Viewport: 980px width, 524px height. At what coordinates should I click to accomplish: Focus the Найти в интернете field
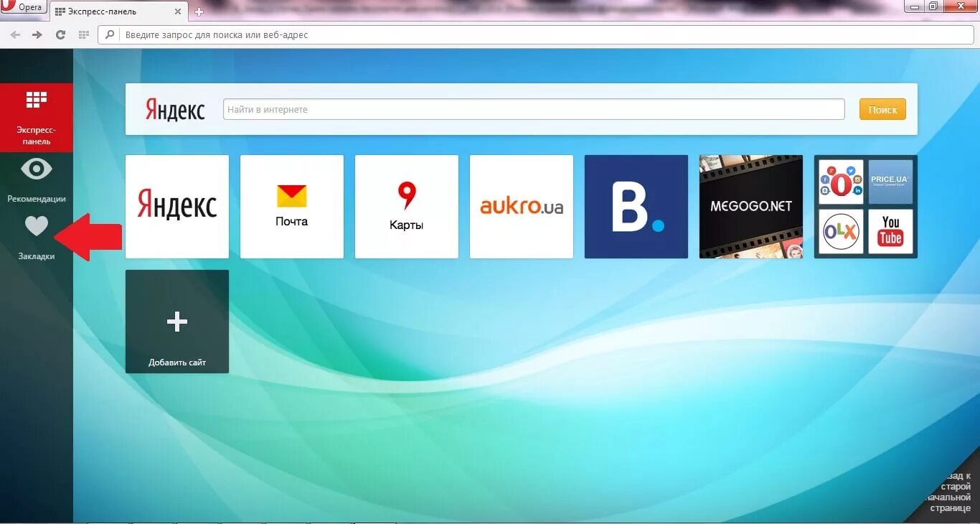click(534, 110)
